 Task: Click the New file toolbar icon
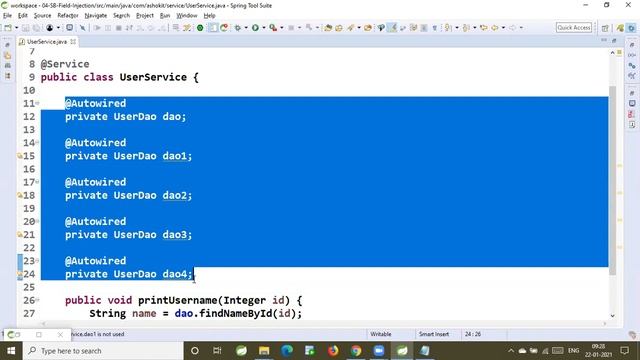pos(7,28)
